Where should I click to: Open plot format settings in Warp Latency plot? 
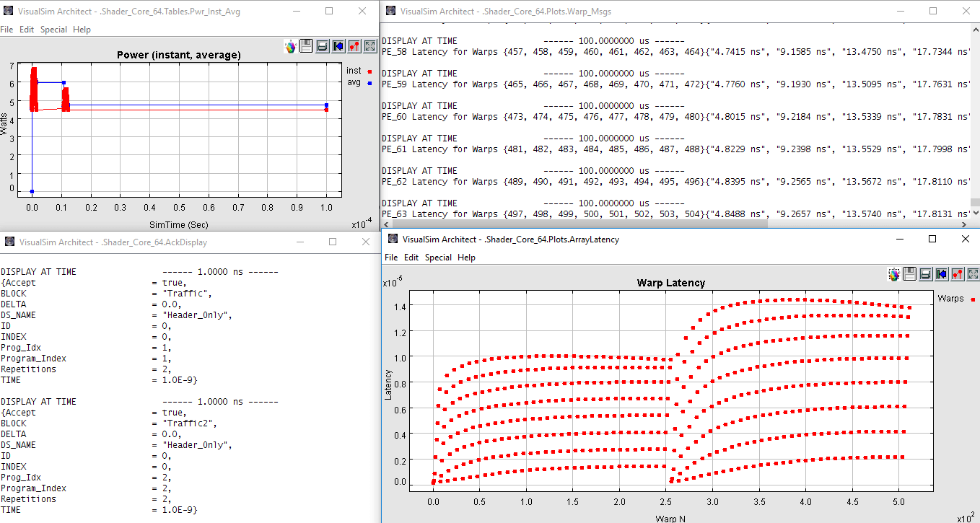(x=958, y=274)
